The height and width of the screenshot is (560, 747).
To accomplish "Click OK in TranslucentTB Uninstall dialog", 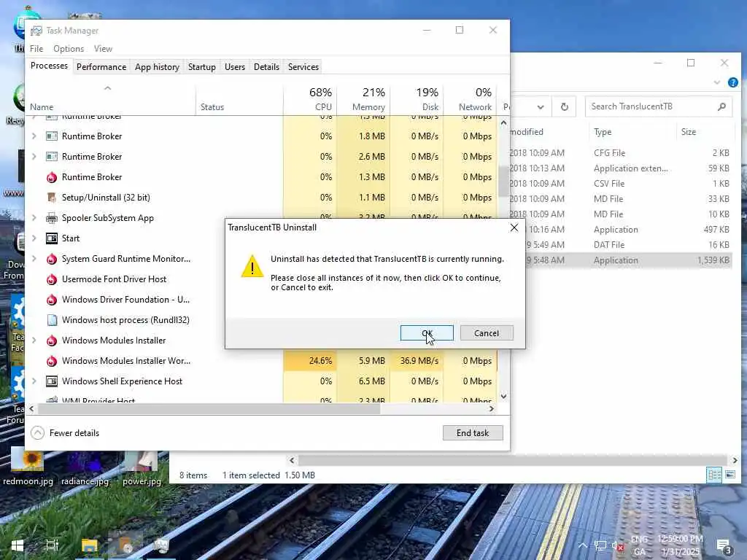I will coord(426,332).
